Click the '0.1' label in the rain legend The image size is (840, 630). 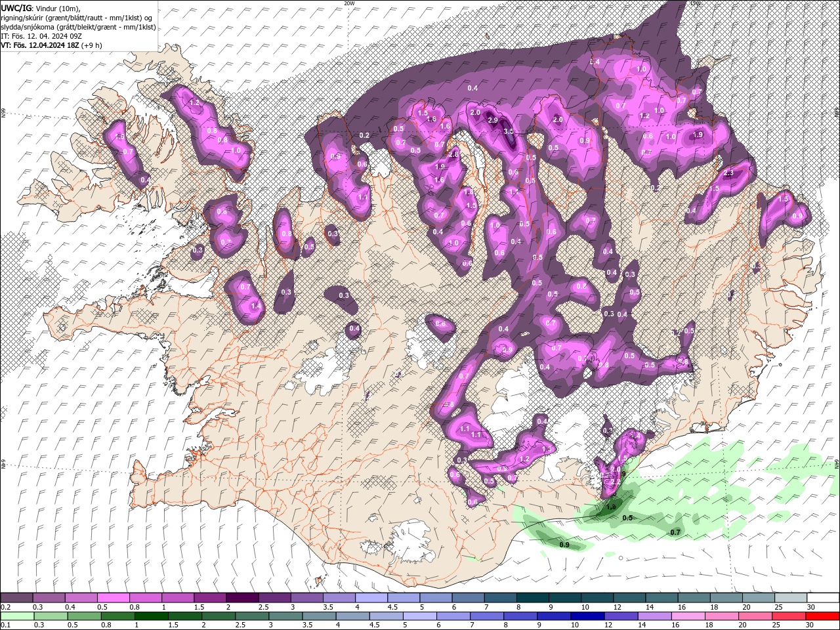click(x=6, y=625)
